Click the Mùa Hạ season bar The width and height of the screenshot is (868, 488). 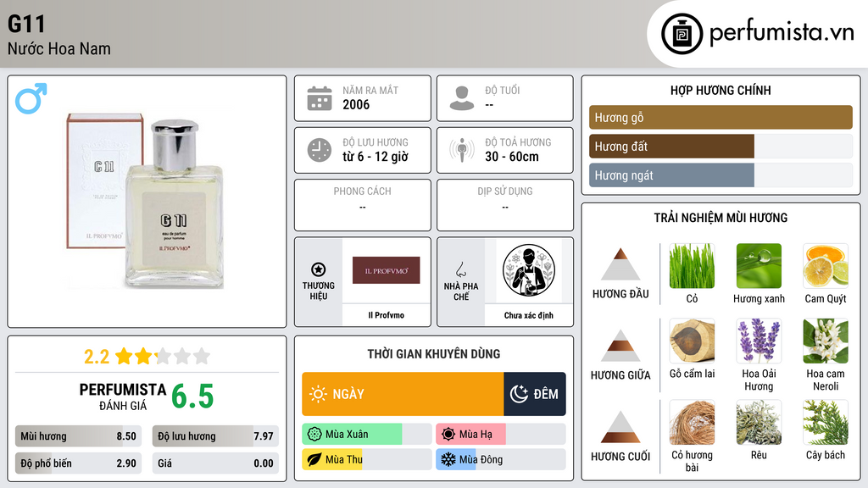[x=500, y=435]
